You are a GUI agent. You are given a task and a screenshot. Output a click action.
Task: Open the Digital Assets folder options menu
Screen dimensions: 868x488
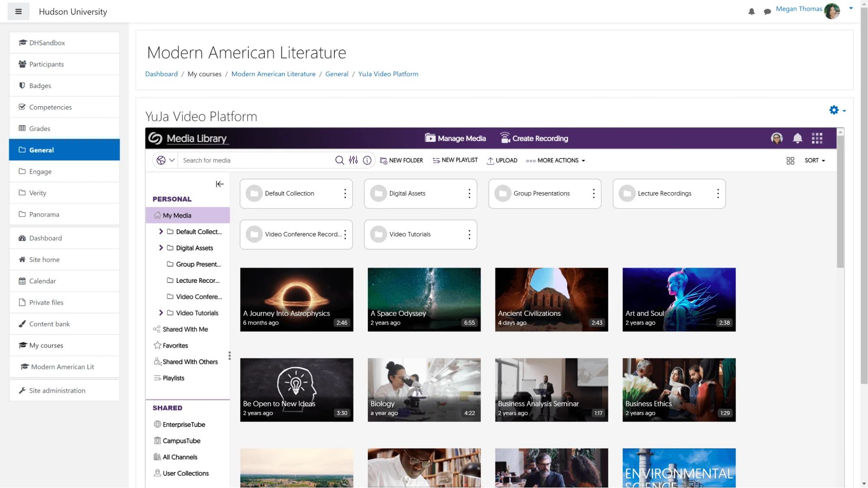click(469, 193)
